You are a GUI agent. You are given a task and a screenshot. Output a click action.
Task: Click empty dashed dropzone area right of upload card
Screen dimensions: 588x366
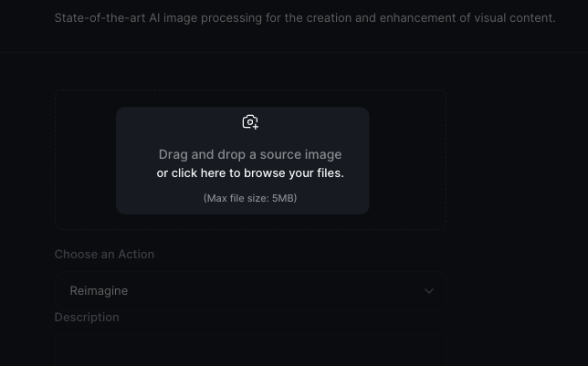(407, 160)
